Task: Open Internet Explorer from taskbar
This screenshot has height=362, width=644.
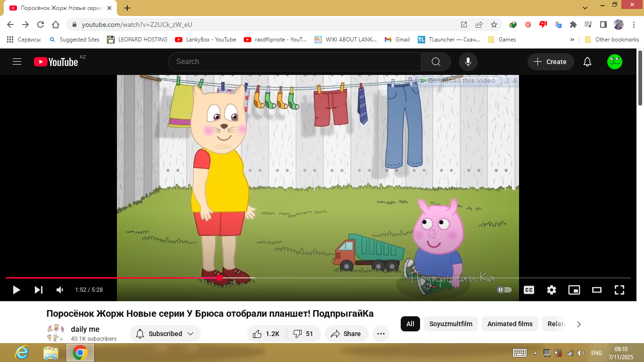Action: tap(22, 353)
